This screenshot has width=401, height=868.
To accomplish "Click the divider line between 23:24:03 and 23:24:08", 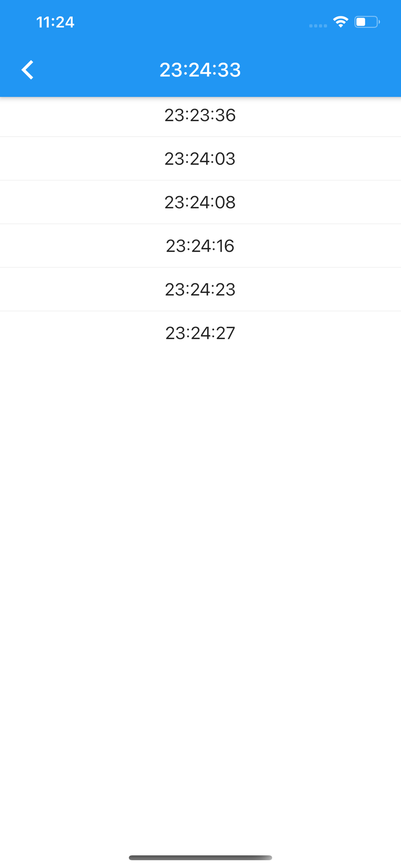I will (x=200, y=180).
